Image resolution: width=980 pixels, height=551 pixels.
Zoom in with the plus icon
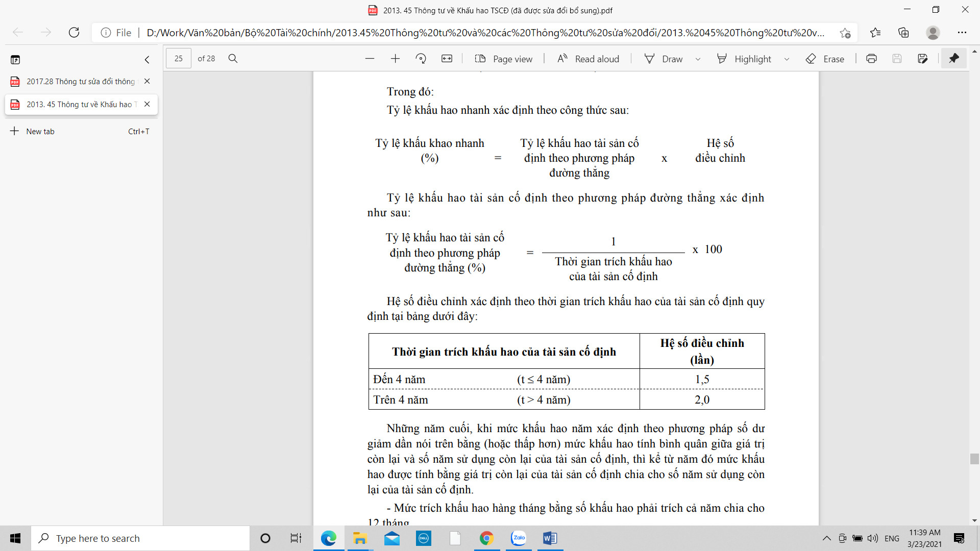(395, 59)
